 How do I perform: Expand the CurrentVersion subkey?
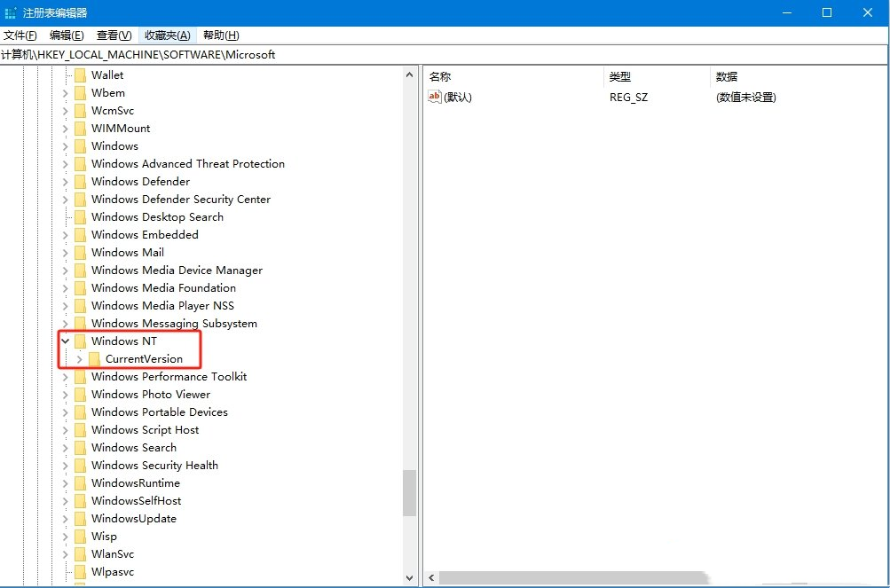pos(79,359)
